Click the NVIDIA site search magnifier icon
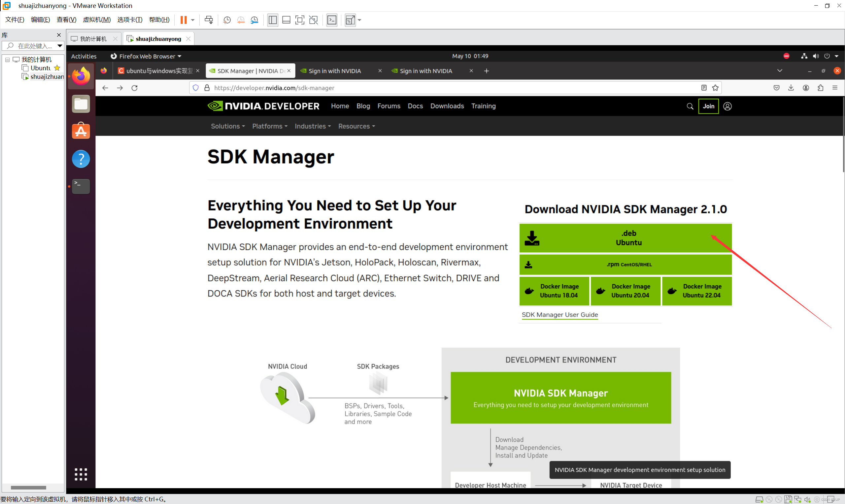 tap(690, 106)
